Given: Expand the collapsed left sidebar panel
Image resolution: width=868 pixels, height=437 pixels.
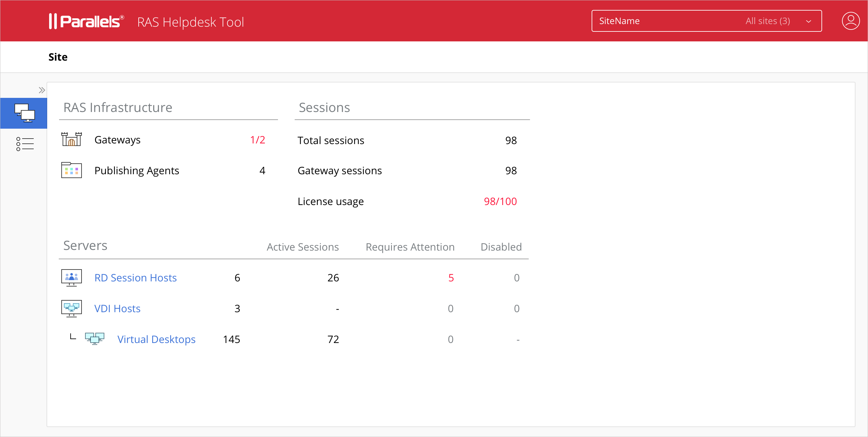Looking at the screenshot, I should 42,90.
